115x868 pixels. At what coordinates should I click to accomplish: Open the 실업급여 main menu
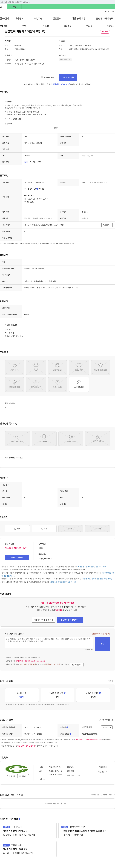point(57,18)
